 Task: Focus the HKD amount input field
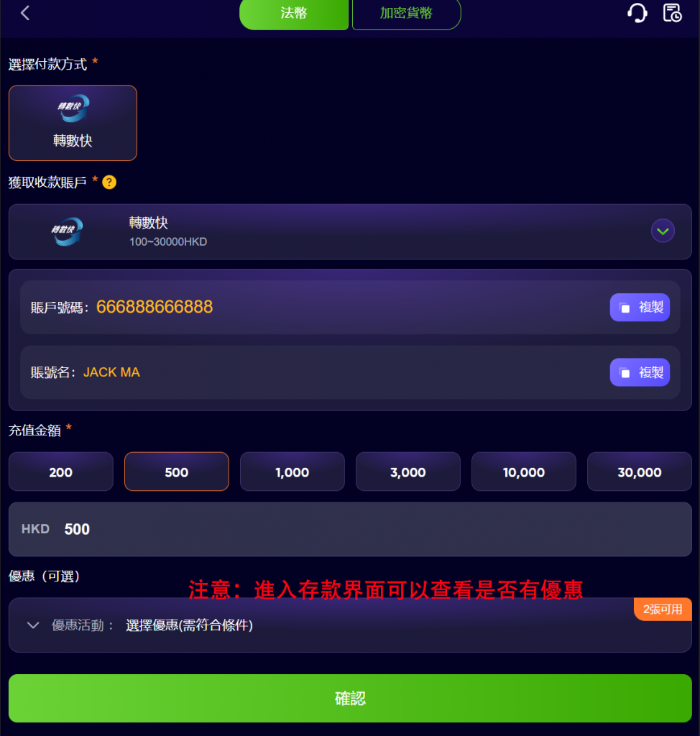pos(350,529)
